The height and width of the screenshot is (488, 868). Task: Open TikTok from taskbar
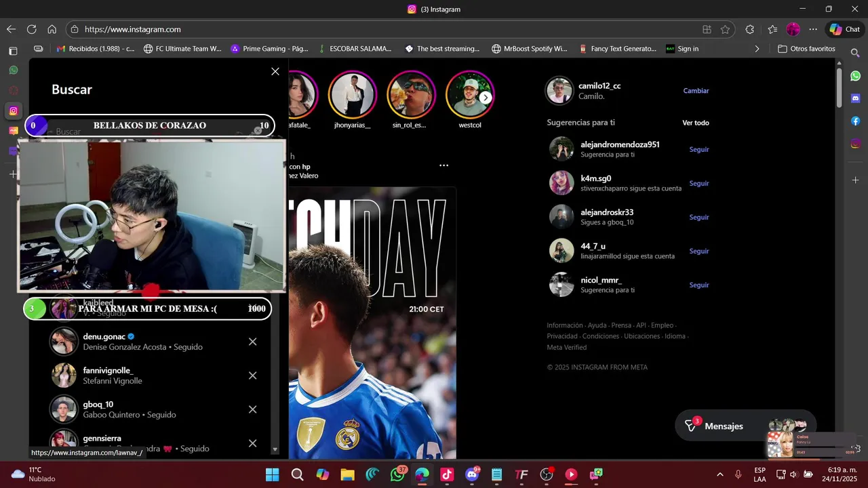[x=447, y=474]
